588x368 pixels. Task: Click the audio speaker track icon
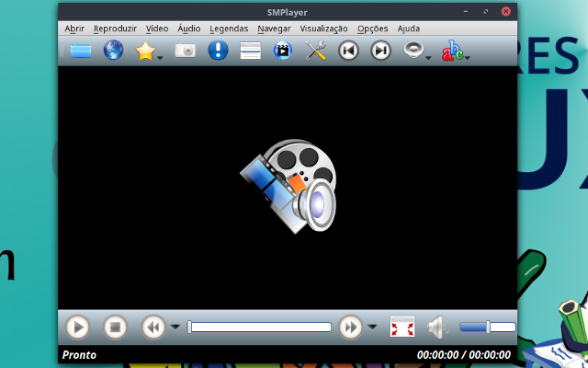click(x=413, y=50)
